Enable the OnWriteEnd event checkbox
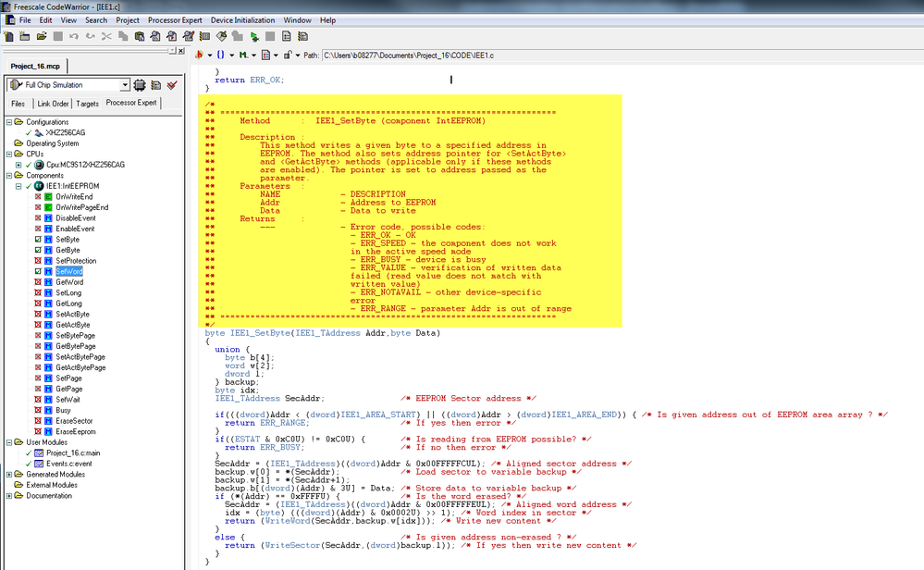Viewport: 924px width, 570px height. pyautogui.click(x=38, y=196)
